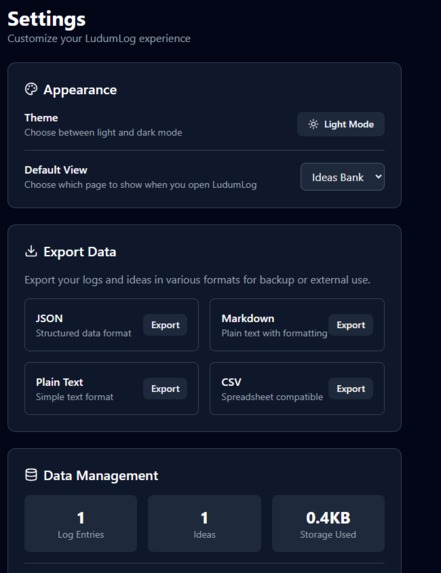Export data as Plain Text
This screenshot has height=573, width=441.
165,388
